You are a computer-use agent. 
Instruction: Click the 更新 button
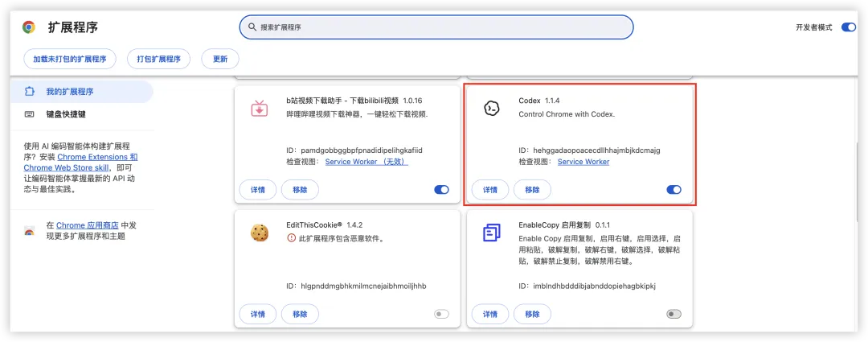(220, 59)
